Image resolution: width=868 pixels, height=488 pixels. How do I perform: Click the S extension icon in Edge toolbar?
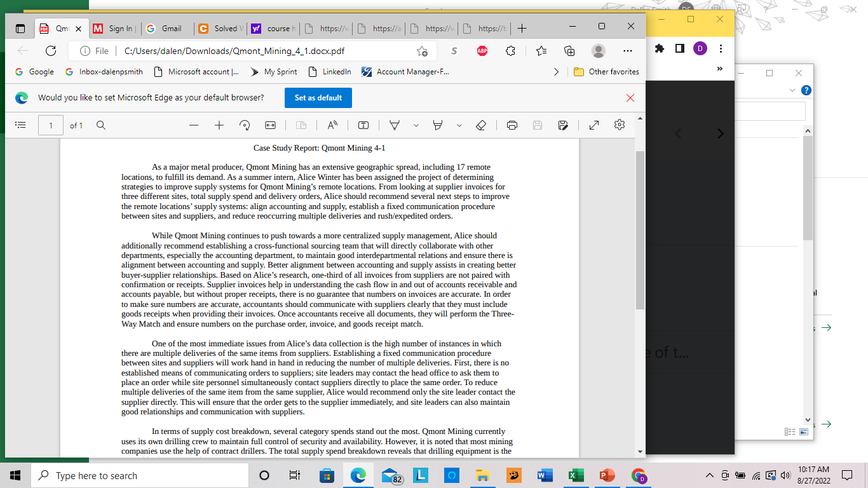[x=454, y=51]
